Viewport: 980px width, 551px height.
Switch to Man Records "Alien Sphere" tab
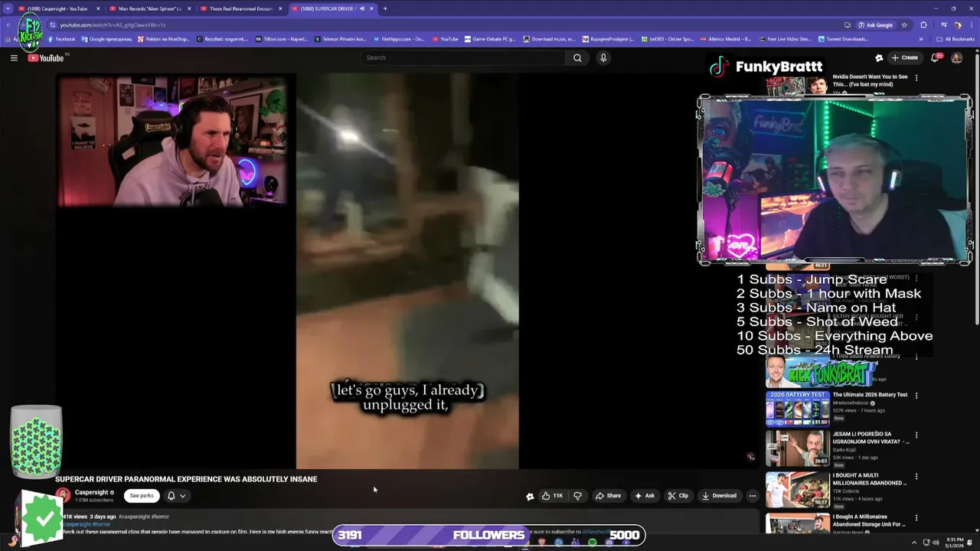(x=150, y=8)
